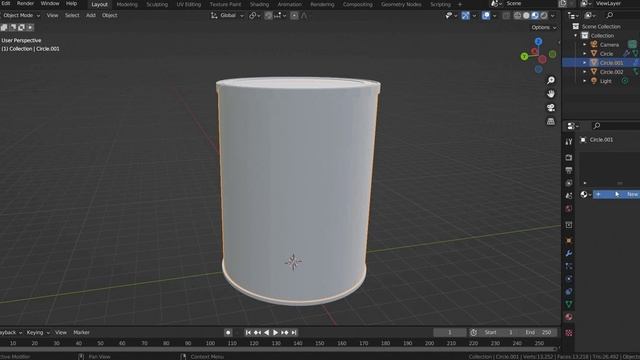
Task: Play the animation forward
Action: (x=276, y=333)
